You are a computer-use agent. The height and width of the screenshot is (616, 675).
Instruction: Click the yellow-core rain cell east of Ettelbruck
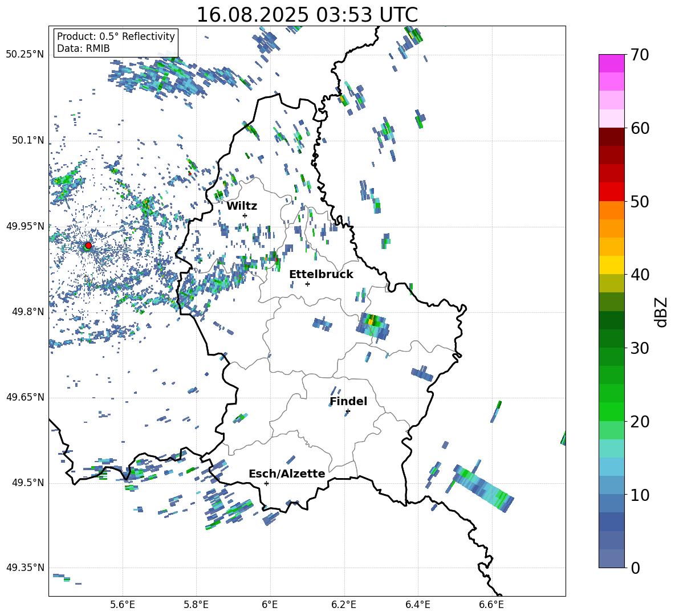373,327
